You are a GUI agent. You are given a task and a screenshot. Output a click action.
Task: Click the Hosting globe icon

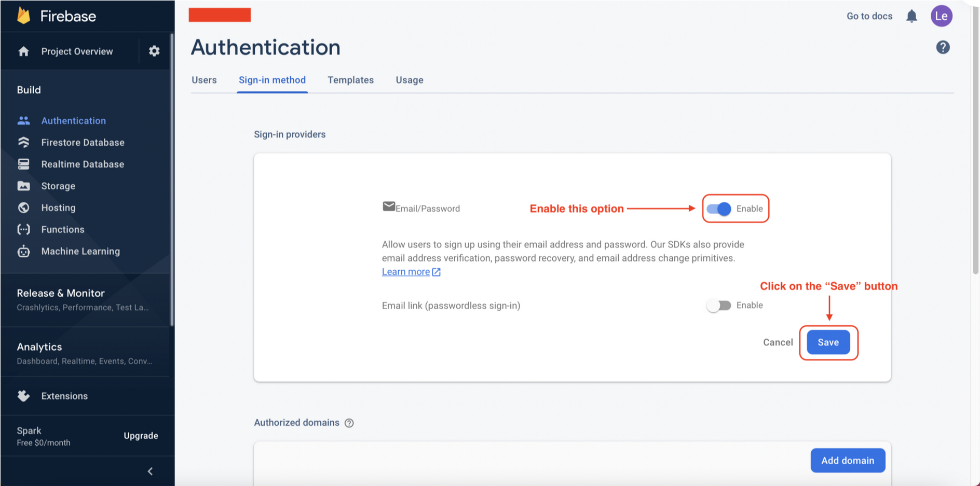point(23,207)
